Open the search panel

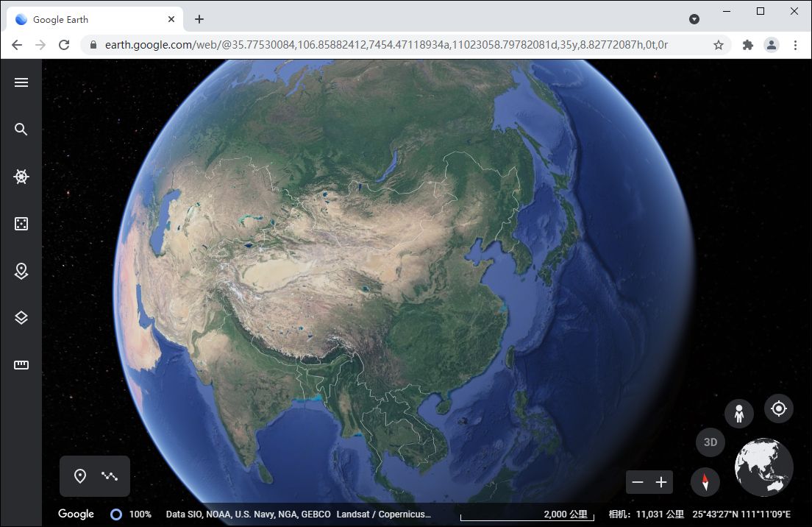20,129
